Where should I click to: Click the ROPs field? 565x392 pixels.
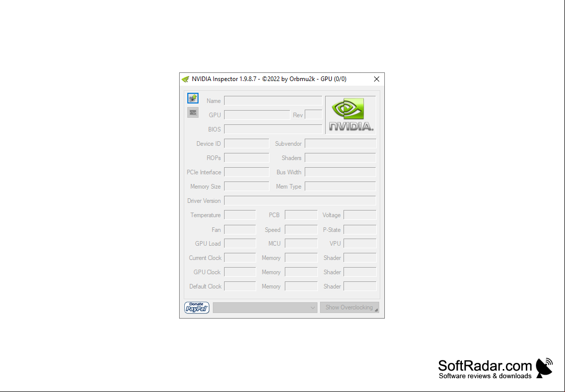[x=247, y=158]
